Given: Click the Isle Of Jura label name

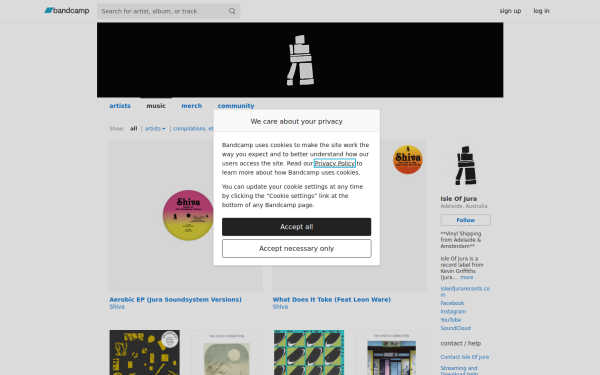Looking at the screenshot, I should tap(458, 199).
